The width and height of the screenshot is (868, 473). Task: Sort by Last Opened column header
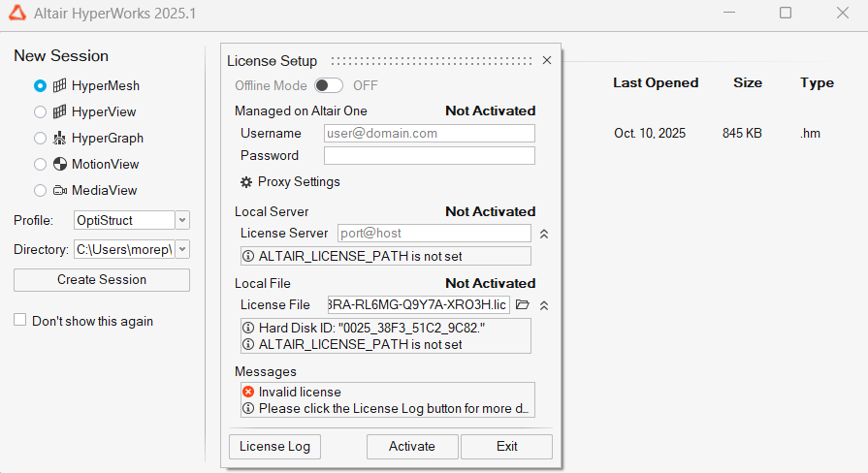pos(656,83)
